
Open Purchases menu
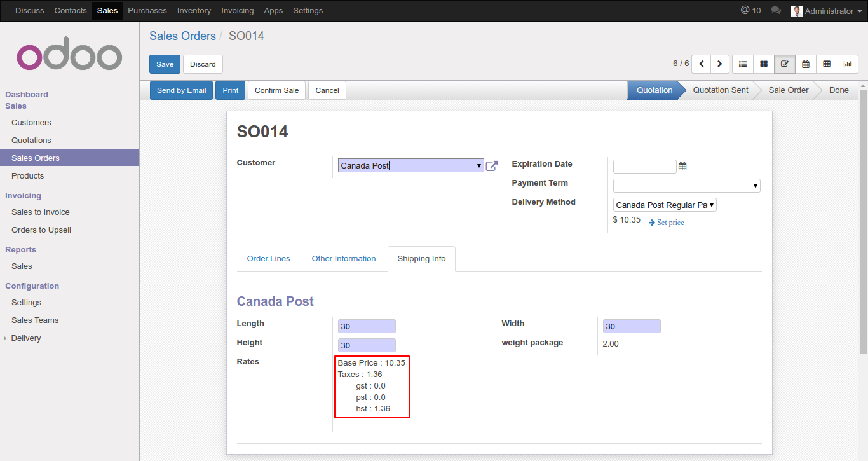(147, 11)
